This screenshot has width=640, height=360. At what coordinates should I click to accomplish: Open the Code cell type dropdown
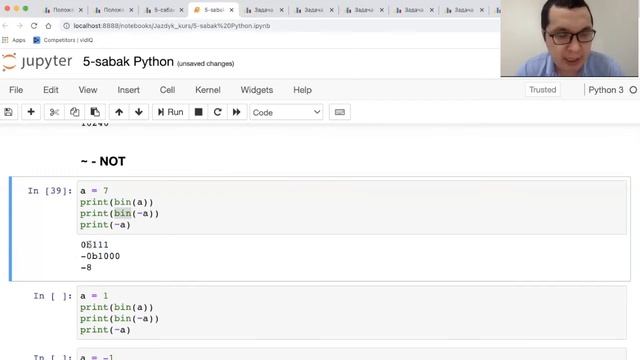pos(286,112)
